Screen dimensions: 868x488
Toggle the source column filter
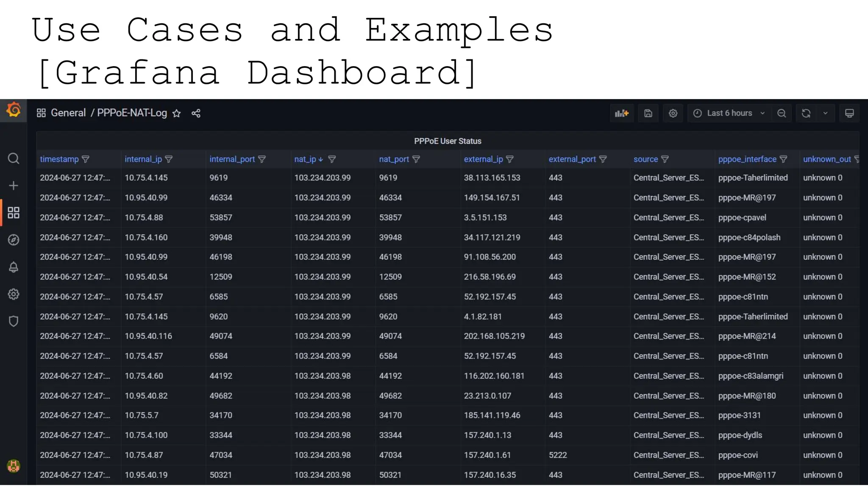665,159
